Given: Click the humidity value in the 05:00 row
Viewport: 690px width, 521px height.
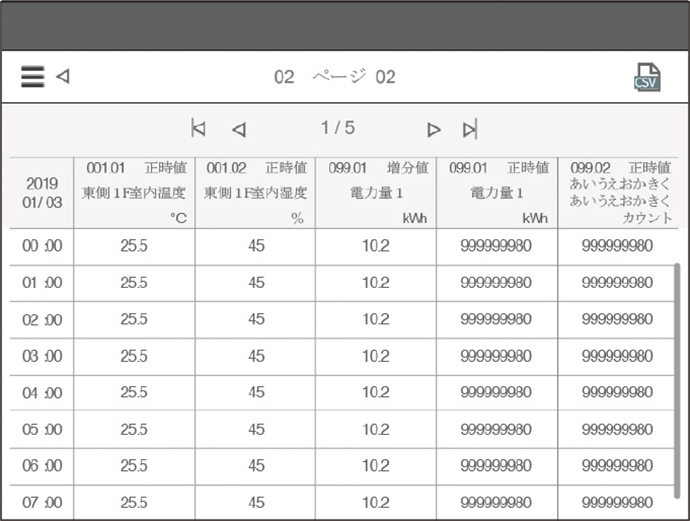Looking at the screenshot, I should point(256,429).
